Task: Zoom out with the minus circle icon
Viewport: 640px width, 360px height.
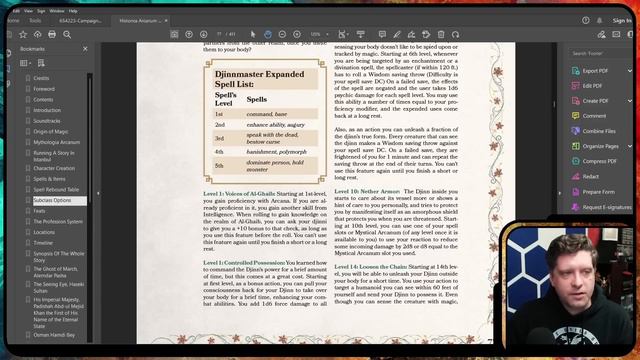Action: click(x=282, y=34)
